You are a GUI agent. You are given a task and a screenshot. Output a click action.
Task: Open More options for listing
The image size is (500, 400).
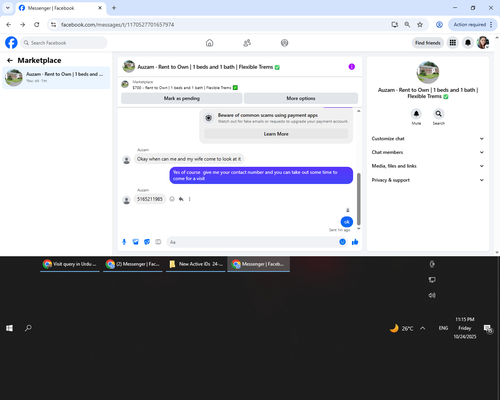pyautogui.click(x=301, y=98)
